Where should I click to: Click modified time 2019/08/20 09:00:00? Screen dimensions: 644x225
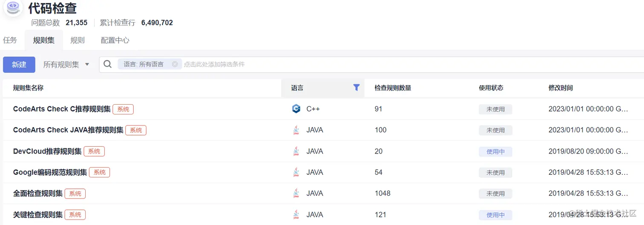588,151
